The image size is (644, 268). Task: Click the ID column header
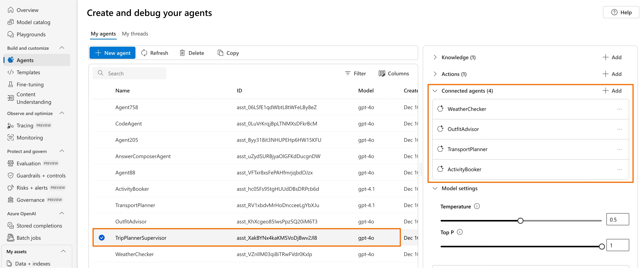(x=239, y=91)
